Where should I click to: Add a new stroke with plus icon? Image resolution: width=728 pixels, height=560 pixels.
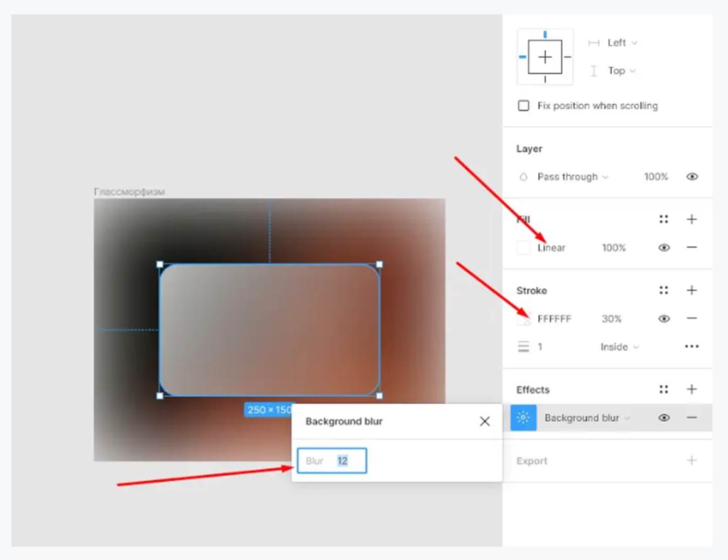(x=692, y=290)
